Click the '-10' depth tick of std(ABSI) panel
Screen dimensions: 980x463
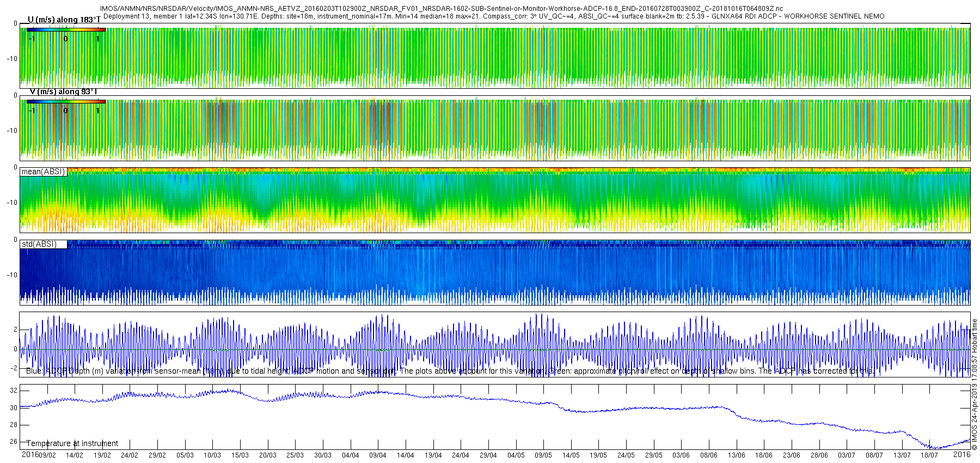(11, 275)
